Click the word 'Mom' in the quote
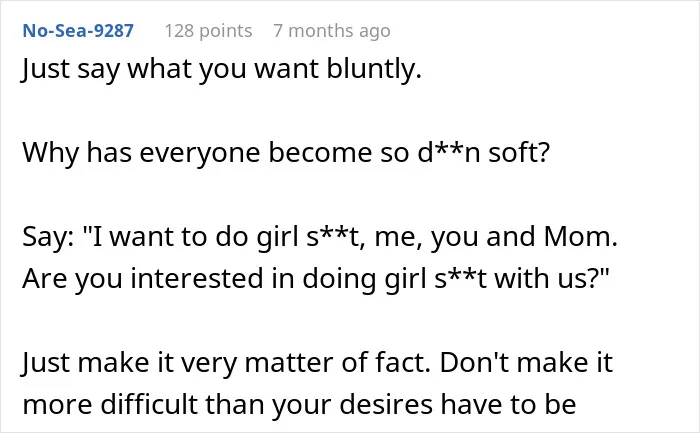Image resolution: width=700 pixels, height=433 pixels. 577,237
